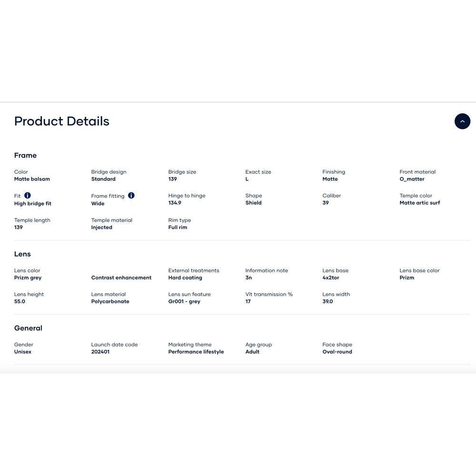Open the Fit info icon
This screenshot has width=476, height=476.
(28, 196)
